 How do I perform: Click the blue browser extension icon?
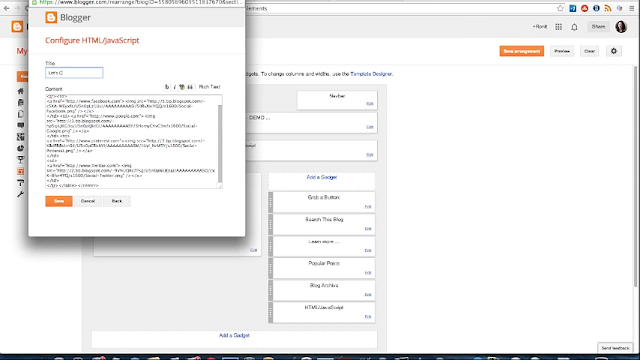coord(573,8)
